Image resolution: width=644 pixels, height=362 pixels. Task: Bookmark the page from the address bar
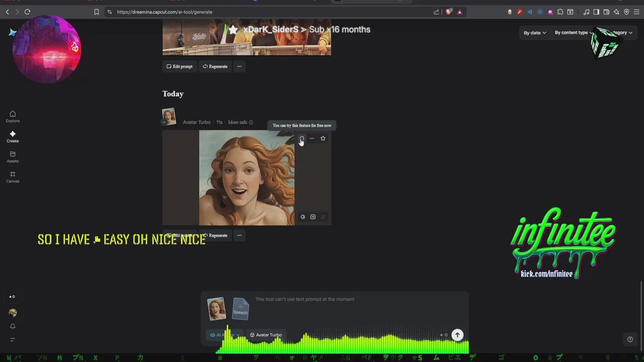click(97, 12)
